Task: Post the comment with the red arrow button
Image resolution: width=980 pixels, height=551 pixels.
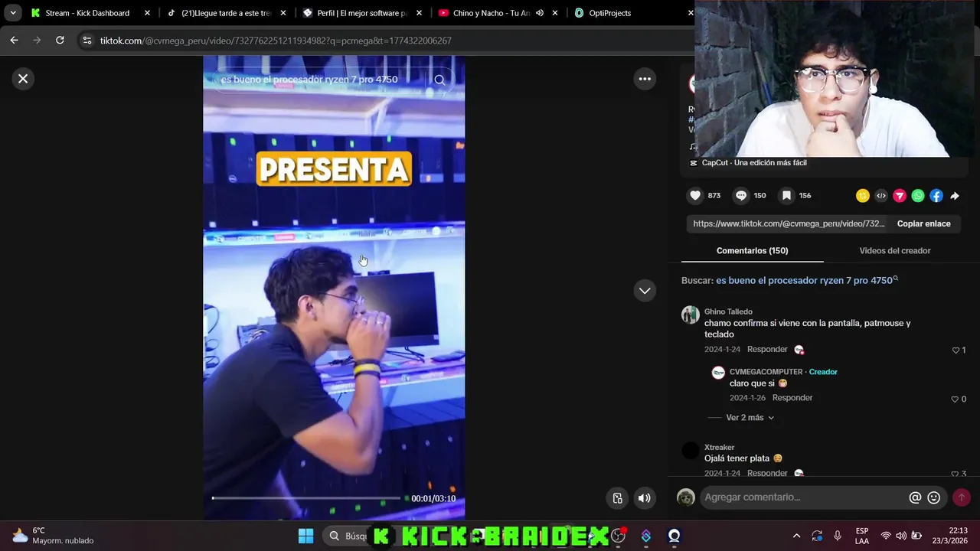Action: [x=962, y=497]
